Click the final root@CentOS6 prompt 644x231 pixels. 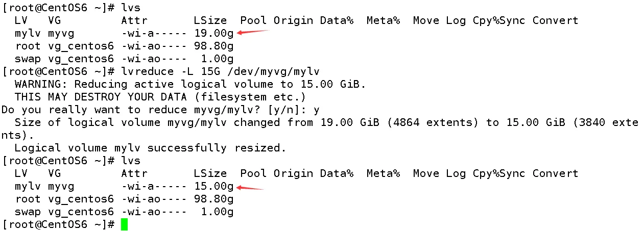58,224
